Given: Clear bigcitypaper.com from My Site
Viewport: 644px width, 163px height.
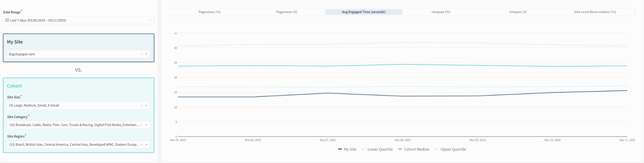Looking at the screenshot, I should 142,54.
